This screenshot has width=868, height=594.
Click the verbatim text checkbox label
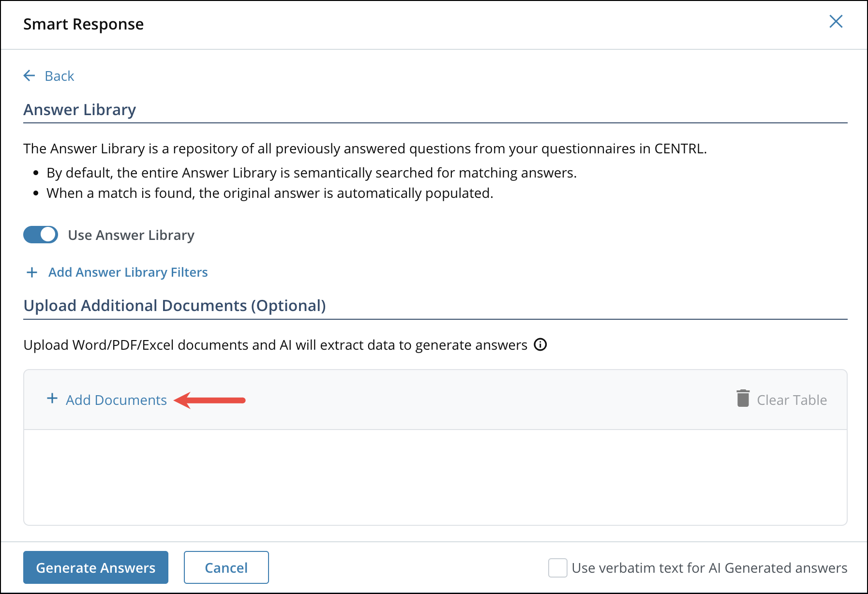point(709,568)
